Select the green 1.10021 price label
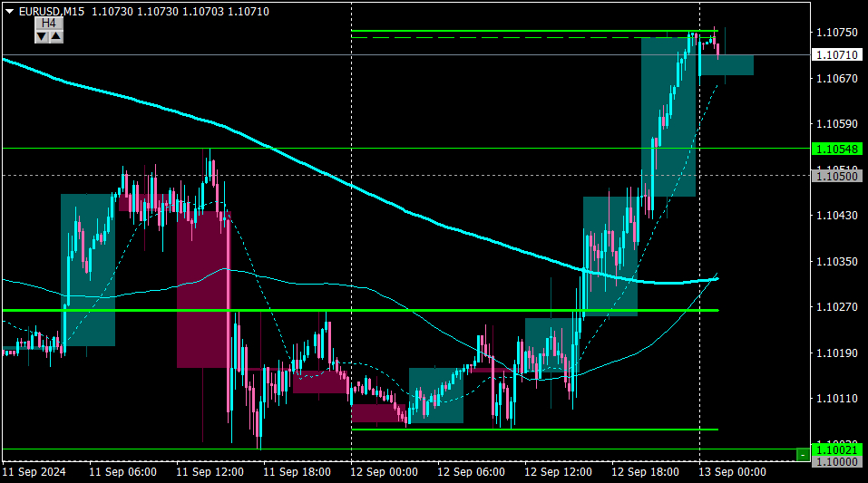Screen dimensions: 868x483 click(837, 449)
